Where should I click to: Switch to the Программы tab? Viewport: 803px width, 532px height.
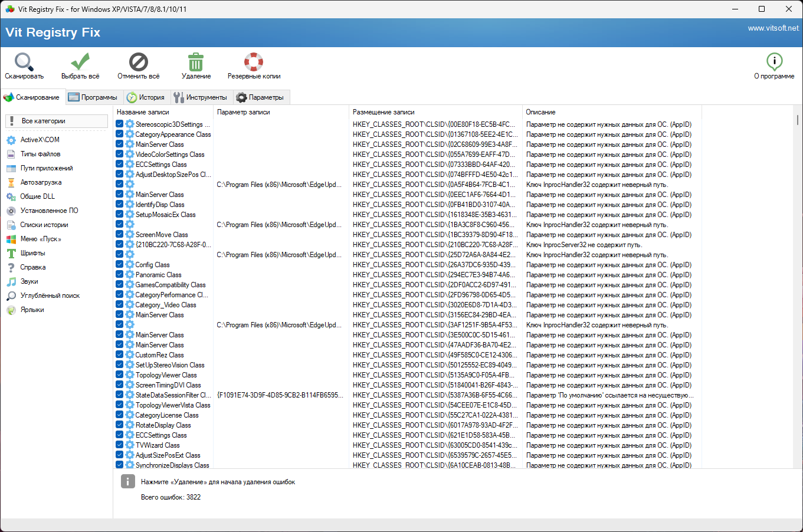tap(93, 97)
